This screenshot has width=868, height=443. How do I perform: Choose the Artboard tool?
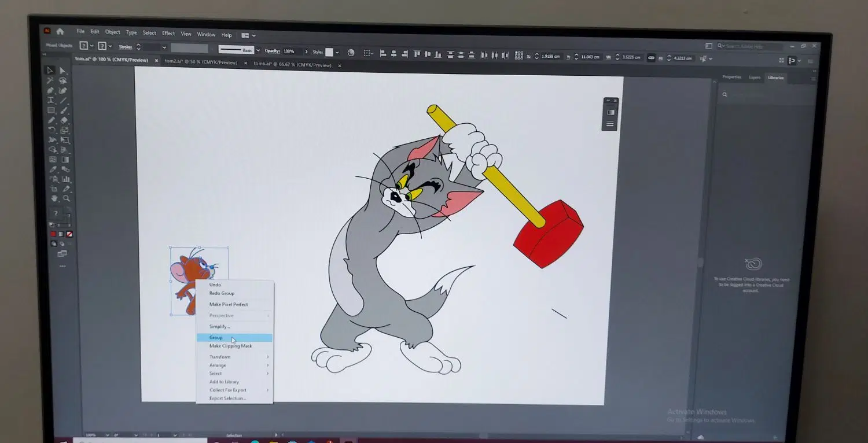click(x=54, y=189)
